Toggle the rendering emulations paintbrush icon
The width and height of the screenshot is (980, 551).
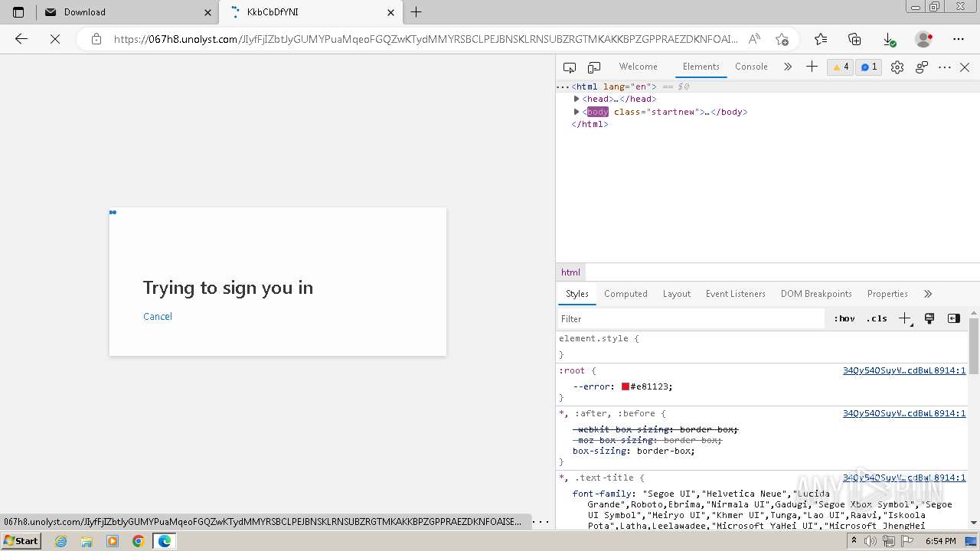tap(929, 318)
